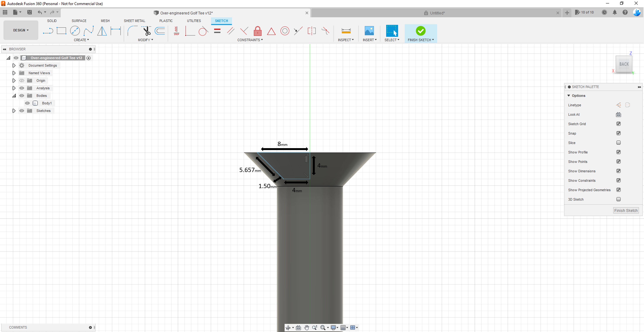Select the Center Diameter Circle tool
Screen dimensions: 644x332
(x=75, y=31)
